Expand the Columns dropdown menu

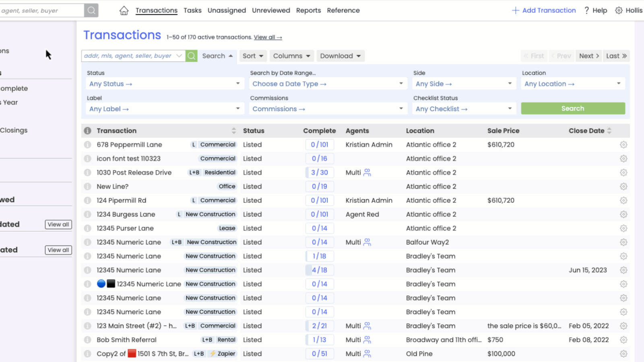pos(291,56)
